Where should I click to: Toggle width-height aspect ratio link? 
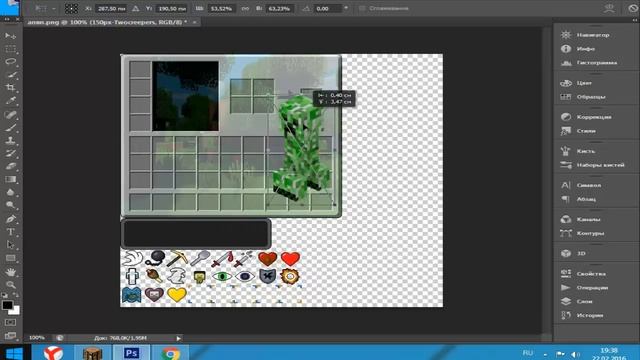245,8
